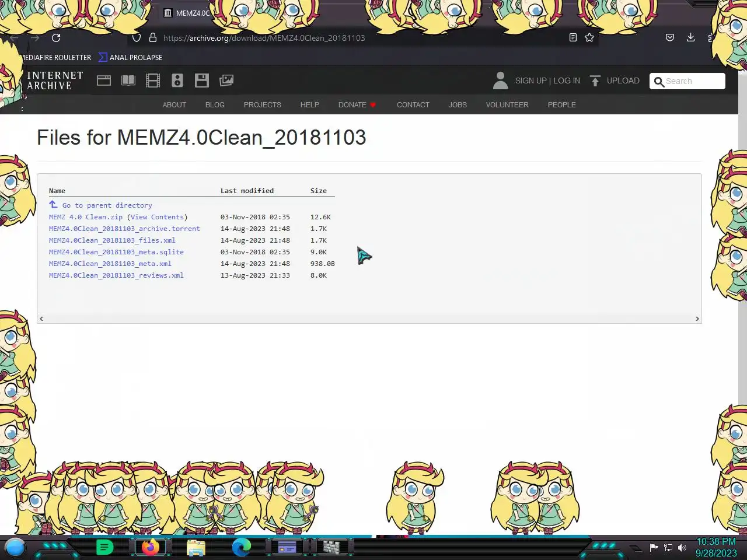Screen dimensions: 747x560
Task: Click the SIGN UP link
Action: 531,80
